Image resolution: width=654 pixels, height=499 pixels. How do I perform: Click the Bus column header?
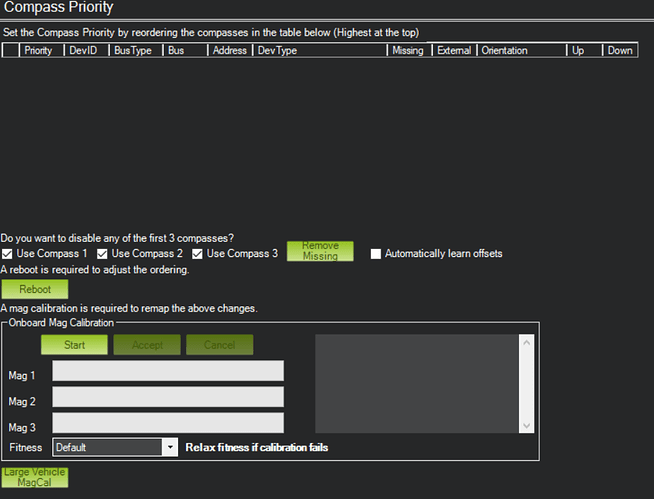click(x=186, y=50)
